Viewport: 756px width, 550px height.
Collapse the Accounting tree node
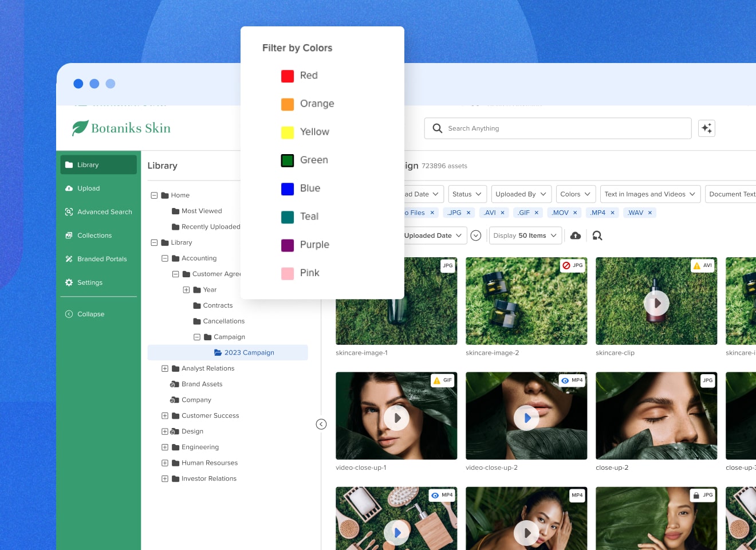pos(165,258)
